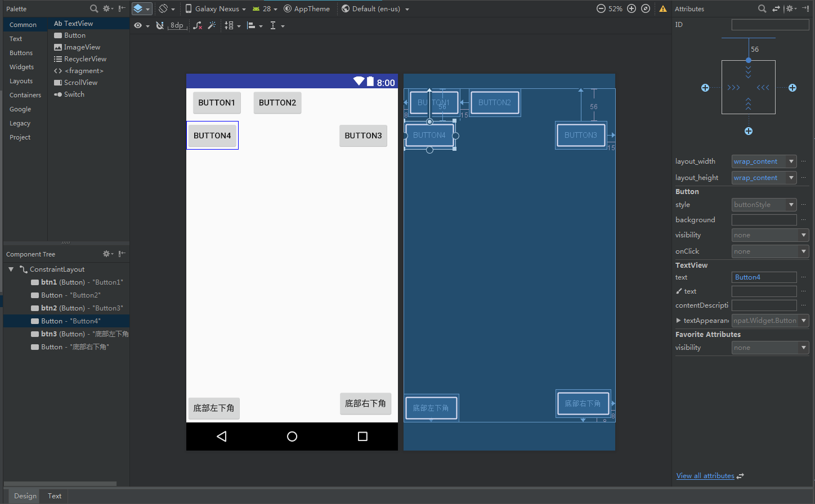
Task: Toggle the lower height mode chevrons in the inspector
Action: [749, 103]
